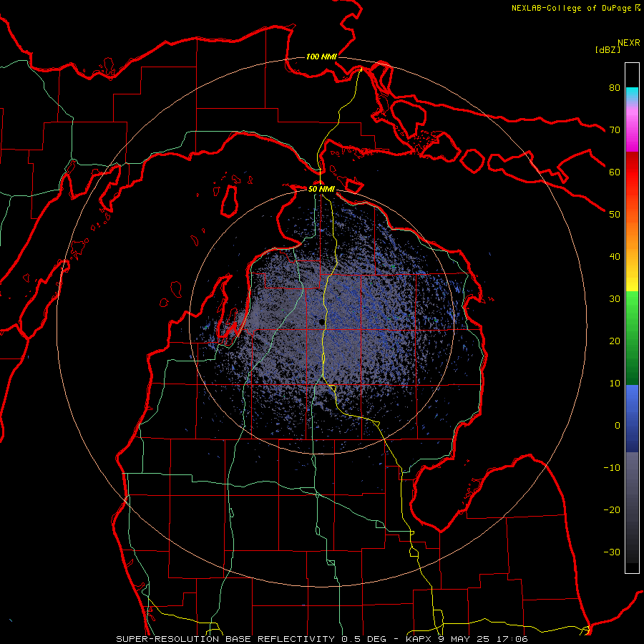Click the -30 dBZ scale value

click(x=612, y=552)
